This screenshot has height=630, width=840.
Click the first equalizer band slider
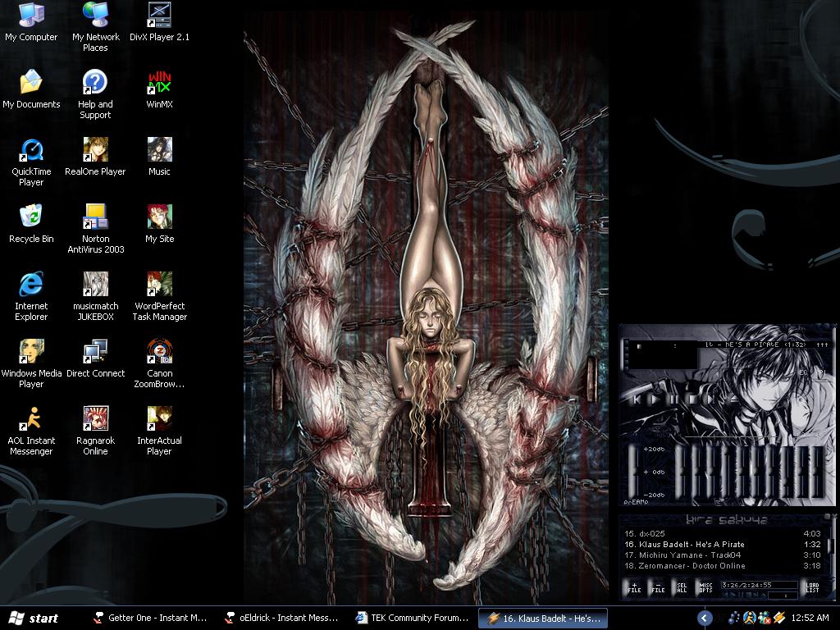(681, 472)
